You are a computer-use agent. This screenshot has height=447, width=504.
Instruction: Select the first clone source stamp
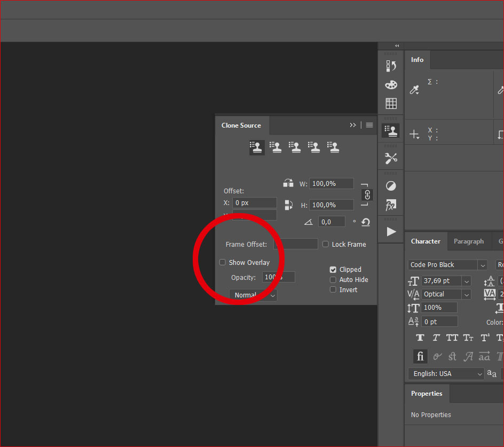pyautogui.click(x=256, y=147)
